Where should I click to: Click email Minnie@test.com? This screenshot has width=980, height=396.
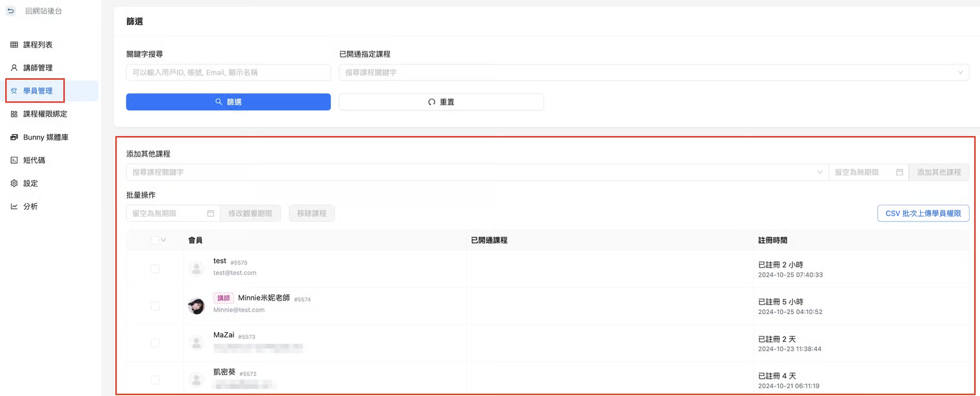pyautogui.click(x=239, y=310)
